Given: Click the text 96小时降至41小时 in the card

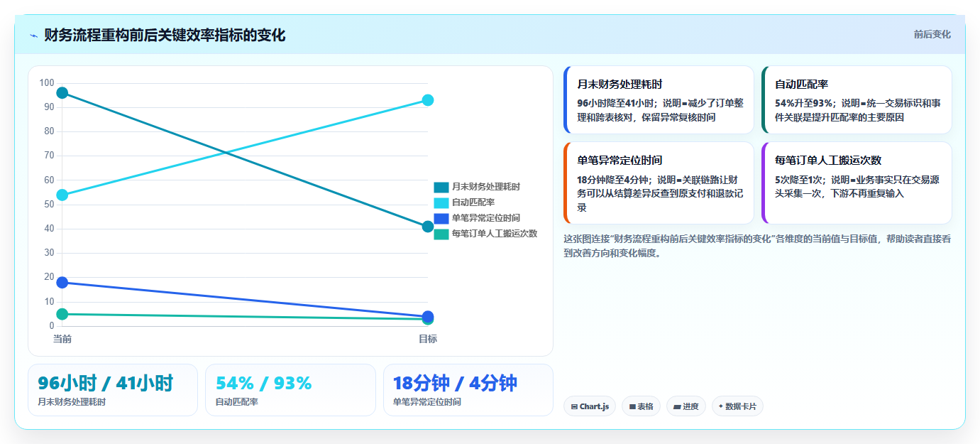Looking at the screenshot, I should click(x=615, y=103).
